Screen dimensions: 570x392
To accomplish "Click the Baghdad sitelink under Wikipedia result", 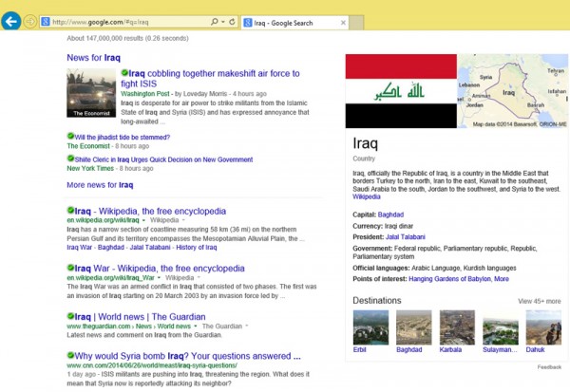I will pyautogui.click(x=111, y=248).
